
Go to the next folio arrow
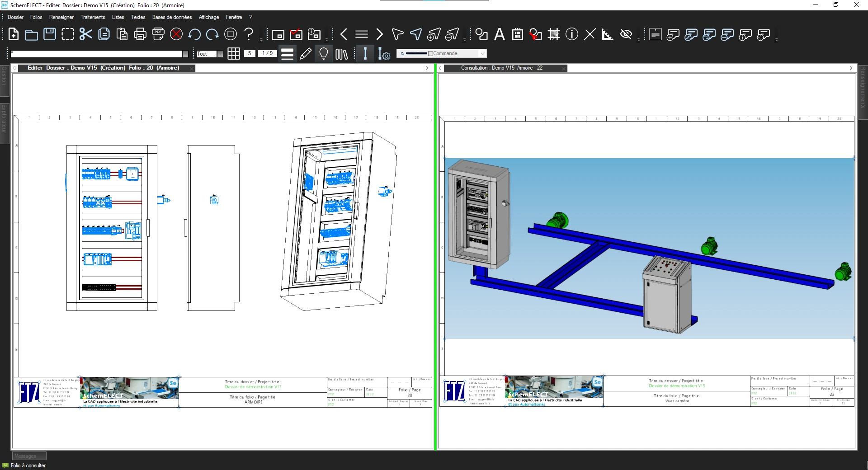pos(380,34)
